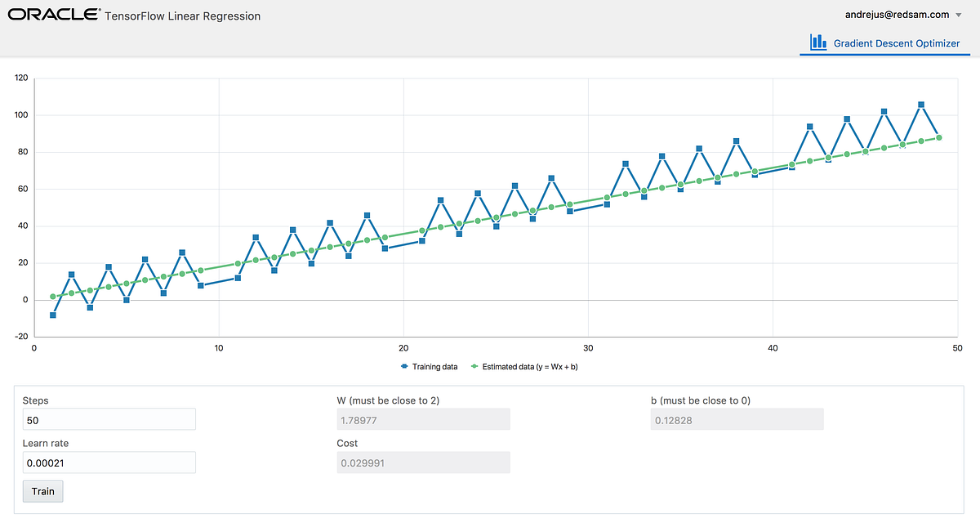The image size is (980, 523).
Task: Click the TensorFlow Linear Regression title
Action: coord(181,16)
